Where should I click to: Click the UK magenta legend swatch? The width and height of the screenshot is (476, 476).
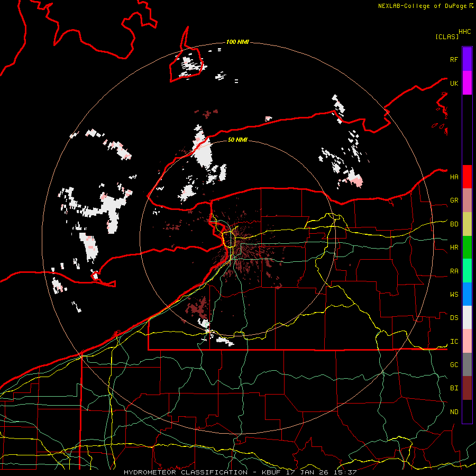tap(467, 83)
